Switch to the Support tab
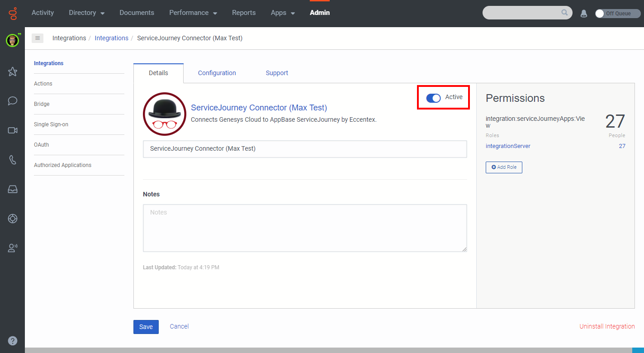The height and width of the screenshot is (353, 644). click(x=277, y=73)
